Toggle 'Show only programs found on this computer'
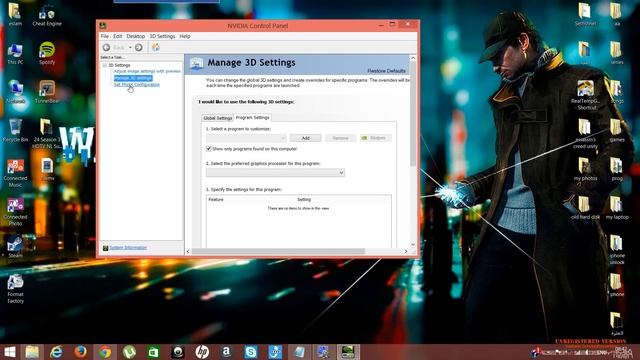640x360 pixels. (x=209, y=149)
